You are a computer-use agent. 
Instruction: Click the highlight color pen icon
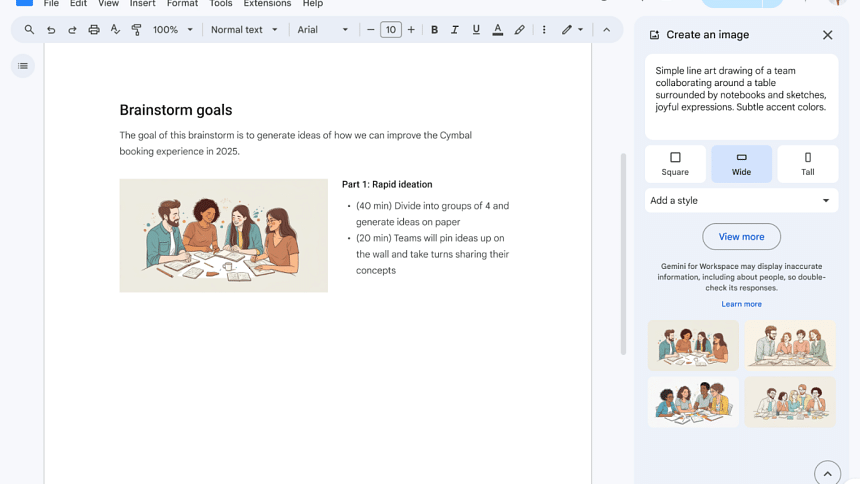tap(519, 30)
